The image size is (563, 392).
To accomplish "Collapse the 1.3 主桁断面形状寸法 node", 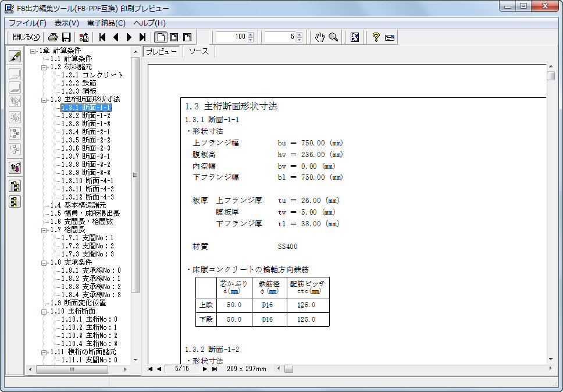I will (44, 100).
